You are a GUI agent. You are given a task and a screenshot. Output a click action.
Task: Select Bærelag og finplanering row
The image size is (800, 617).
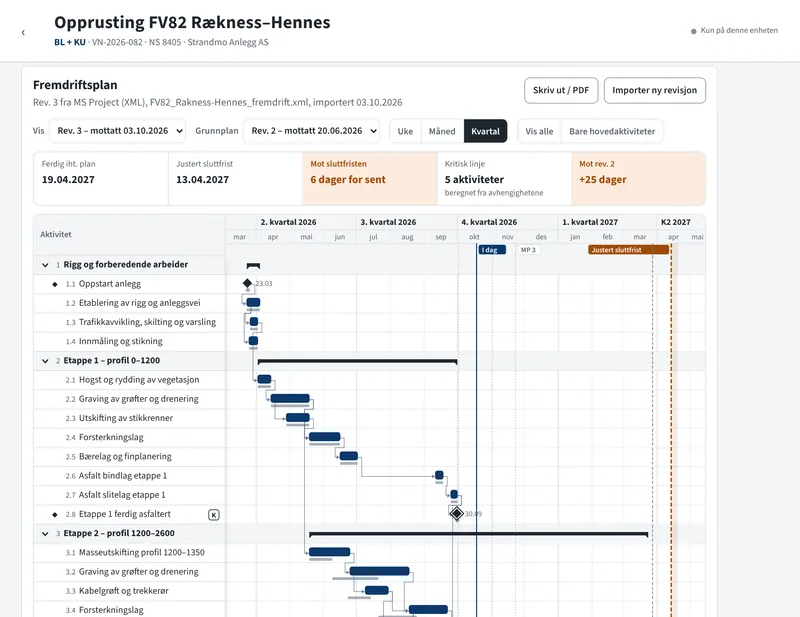(130, 457)
